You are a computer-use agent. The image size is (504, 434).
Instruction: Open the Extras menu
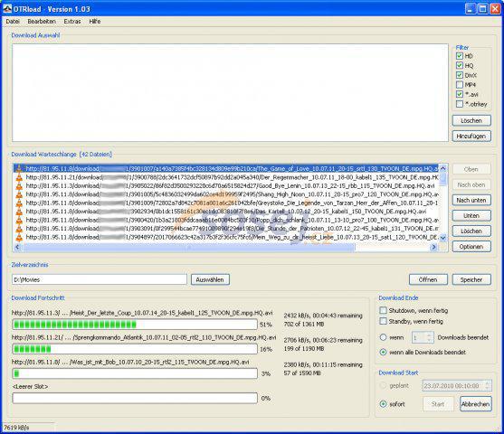72,21
